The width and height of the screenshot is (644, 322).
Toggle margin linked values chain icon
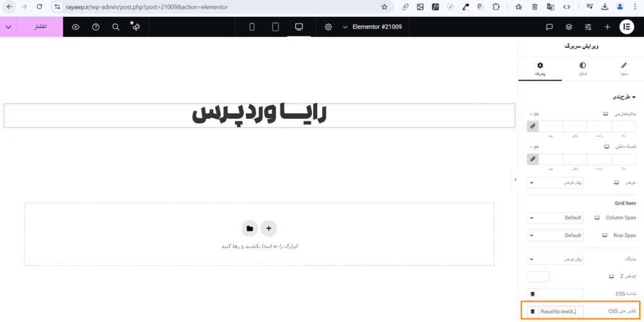(532, 126)
